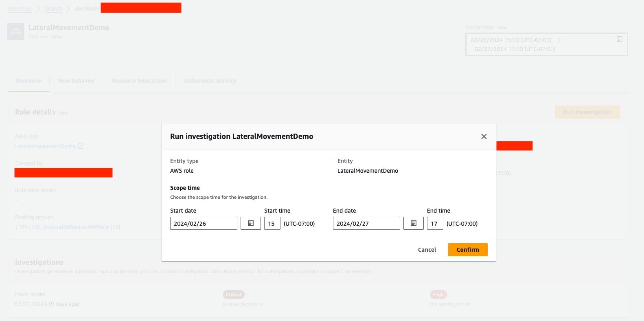The height and width of the screenshot is (321, 644).
Task: Open the scope time calendar icon
Action: [x=620, y=39]
